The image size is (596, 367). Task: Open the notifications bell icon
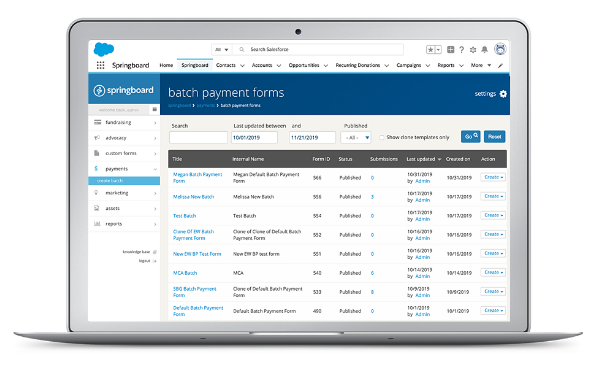click(x=484, y=50)
